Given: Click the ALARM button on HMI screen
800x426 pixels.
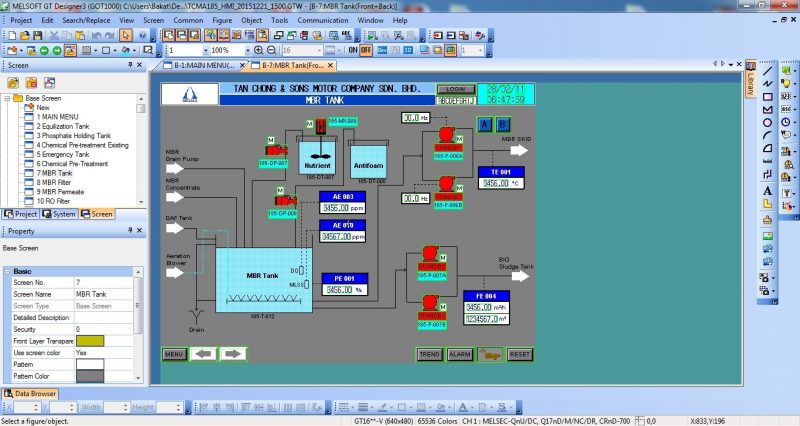Looking at the screenshot, I should click(460, 354).
